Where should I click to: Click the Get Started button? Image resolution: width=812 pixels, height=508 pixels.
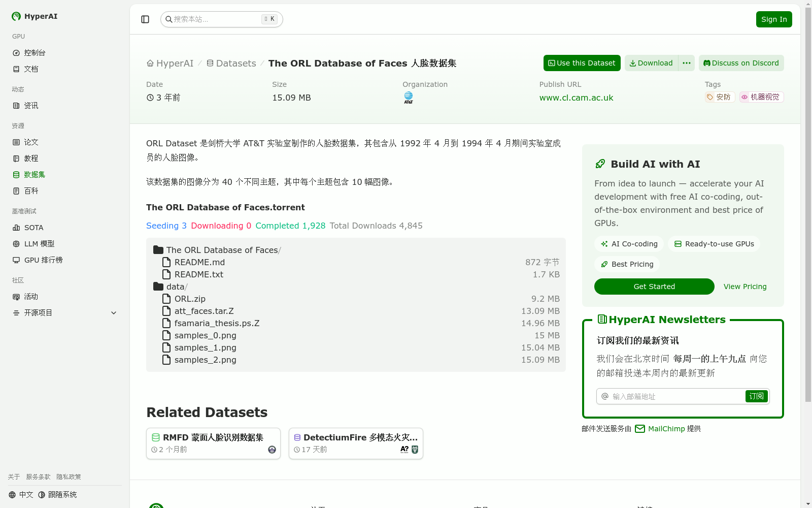pyautogui.click(x=654, y=287)
